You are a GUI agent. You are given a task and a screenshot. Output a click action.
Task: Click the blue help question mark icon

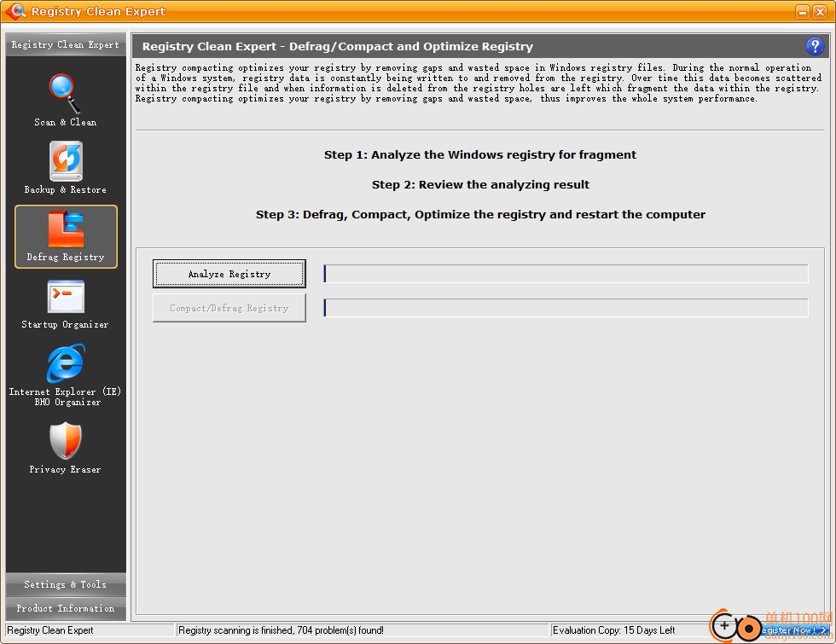814,46
